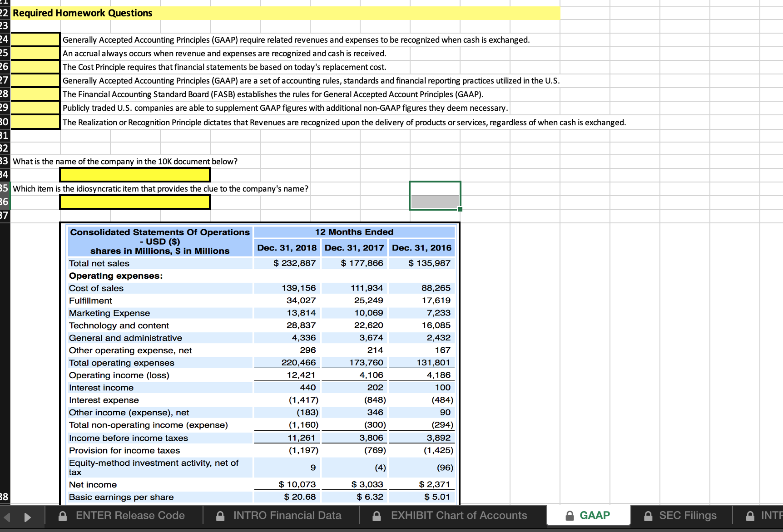This screenshot has height=532, width=783.
Task: Select the idiosyncratic item answer cell
Action: pos(135,202)
